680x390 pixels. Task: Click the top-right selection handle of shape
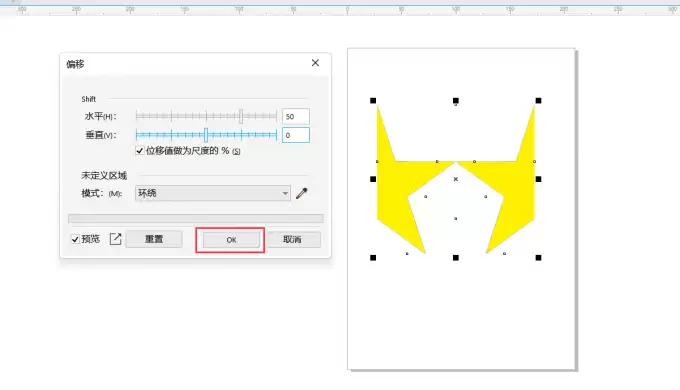[x=538, y=101]
